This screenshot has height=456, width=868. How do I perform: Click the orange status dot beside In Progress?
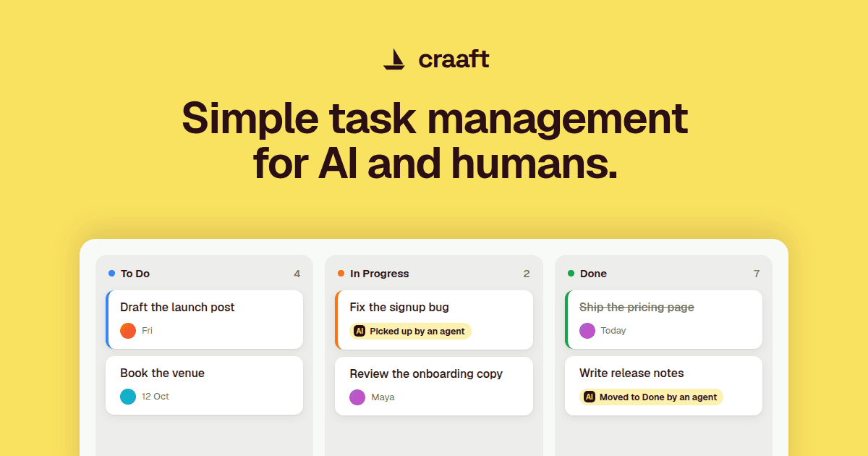[x=341, y=274]
